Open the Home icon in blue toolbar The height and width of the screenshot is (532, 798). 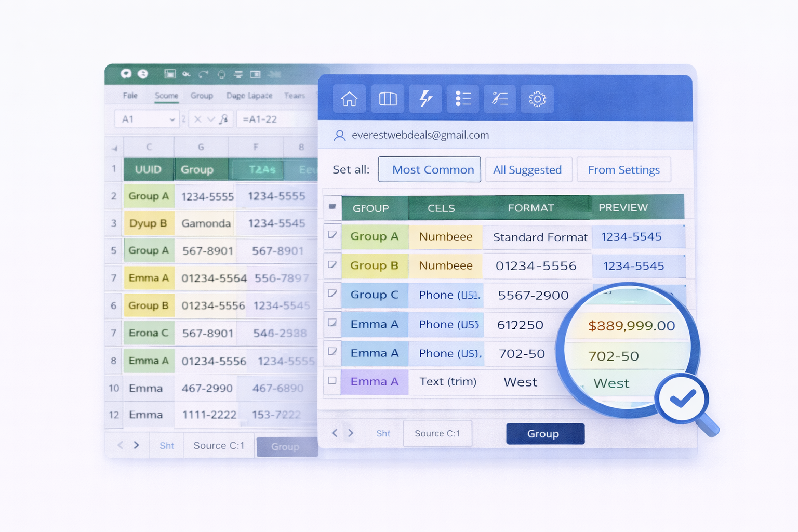coord(349,99)
